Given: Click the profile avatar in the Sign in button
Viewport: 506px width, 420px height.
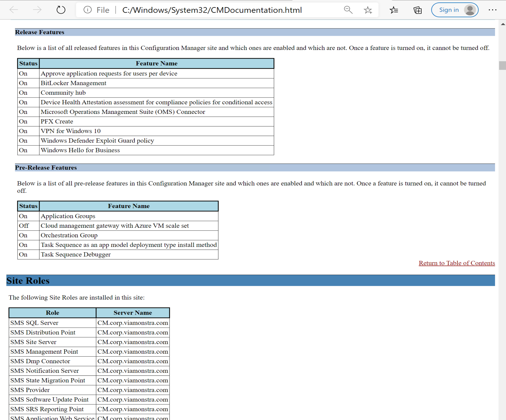Looking at the screenshot, I should [470, 10].
